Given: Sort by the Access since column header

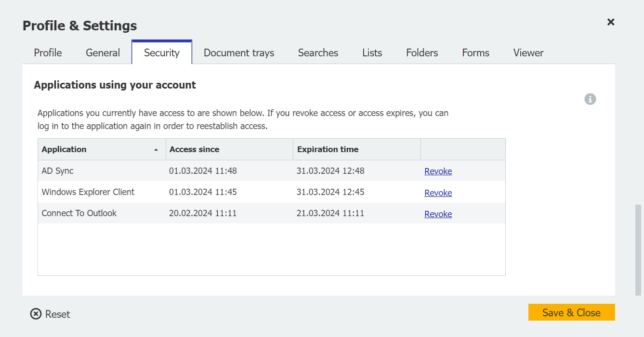Looking at the screenshot, I should [x=195, y=149].
